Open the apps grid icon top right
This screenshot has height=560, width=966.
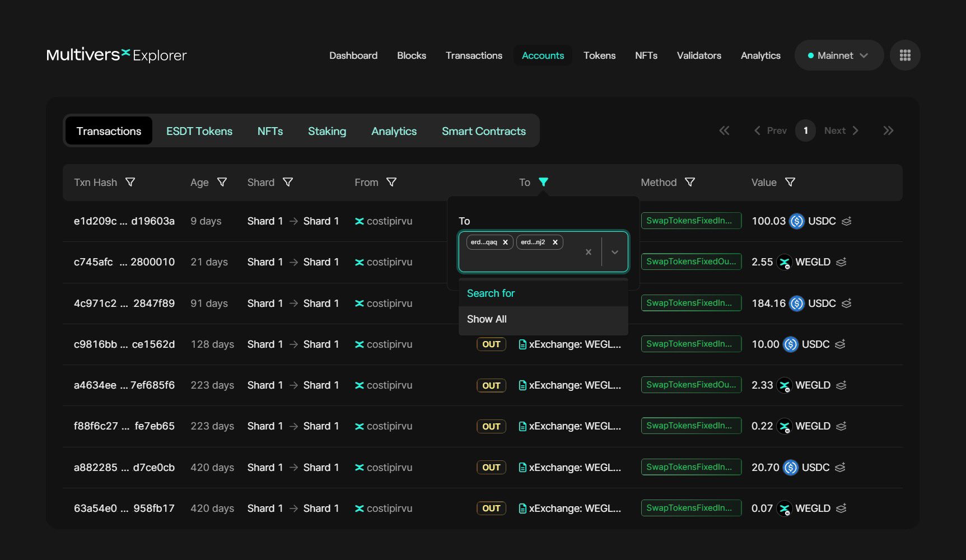click(x=904, y=55)
